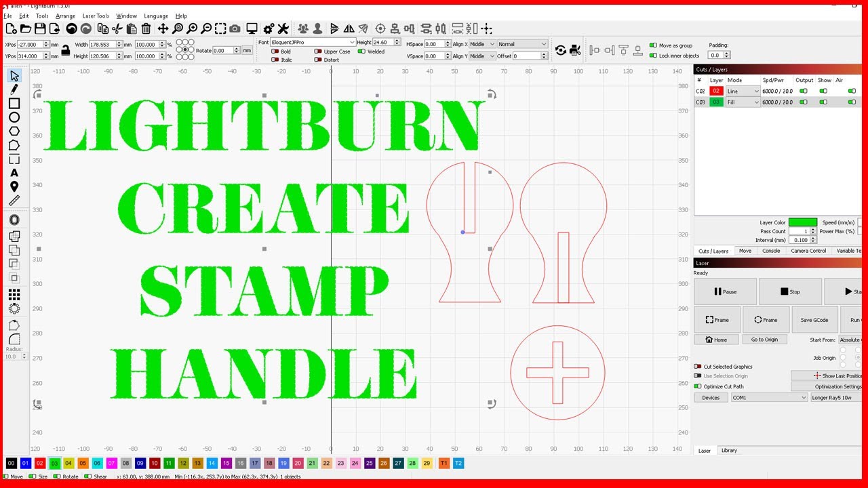
Task: Click the Devices button
Action: click(711, 398)
